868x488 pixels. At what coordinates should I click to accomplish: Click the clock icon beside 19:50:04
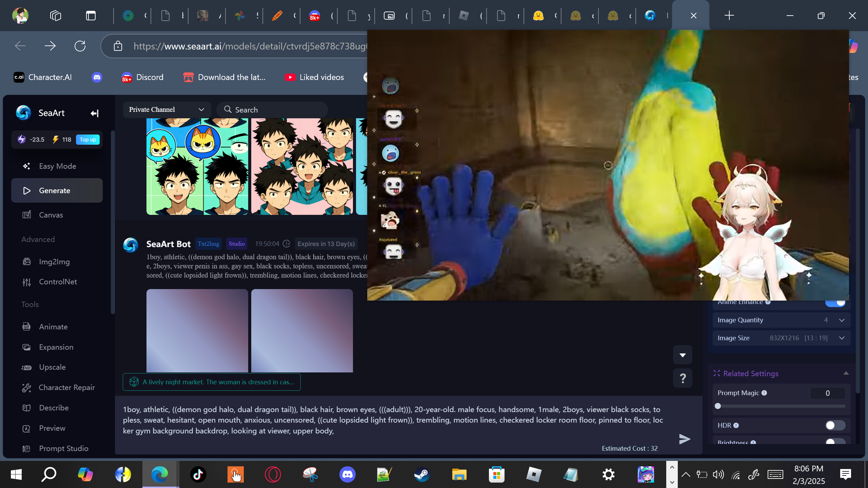pos(287,244)
